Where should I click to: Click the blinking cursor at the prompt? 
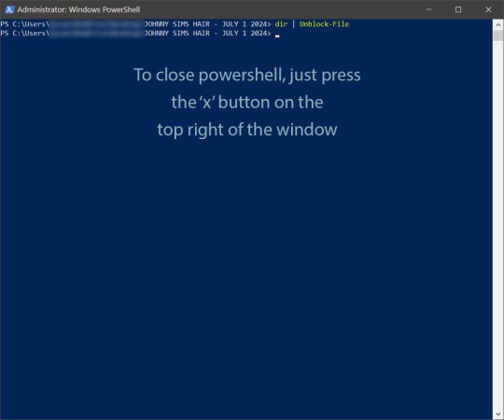click(x=277, y=36)
